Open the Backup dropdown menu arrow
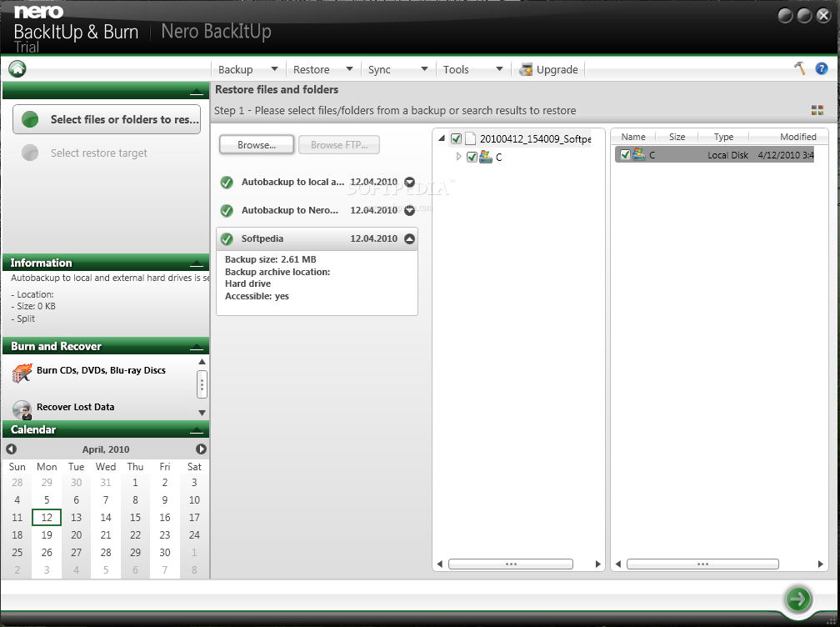840x627 pixels. (x=274, y=68)
